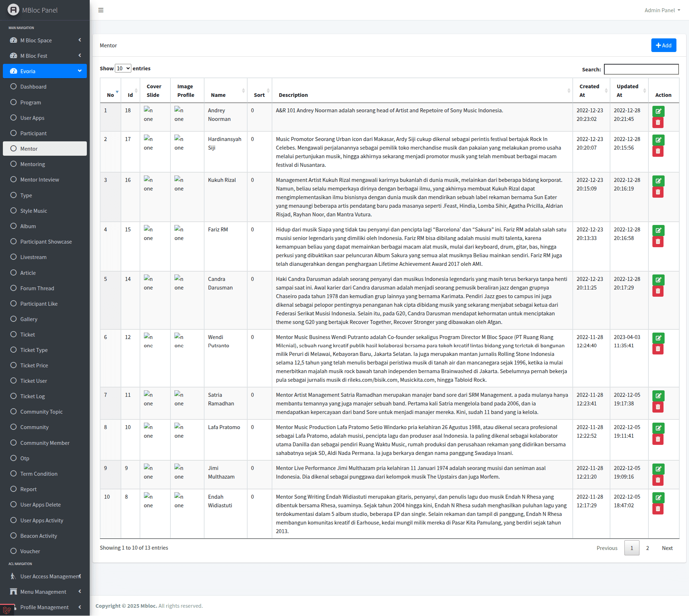This screenshot has height=616, width=689.
Task: Edit the Fariz RM mentor row
Action: 658,230
